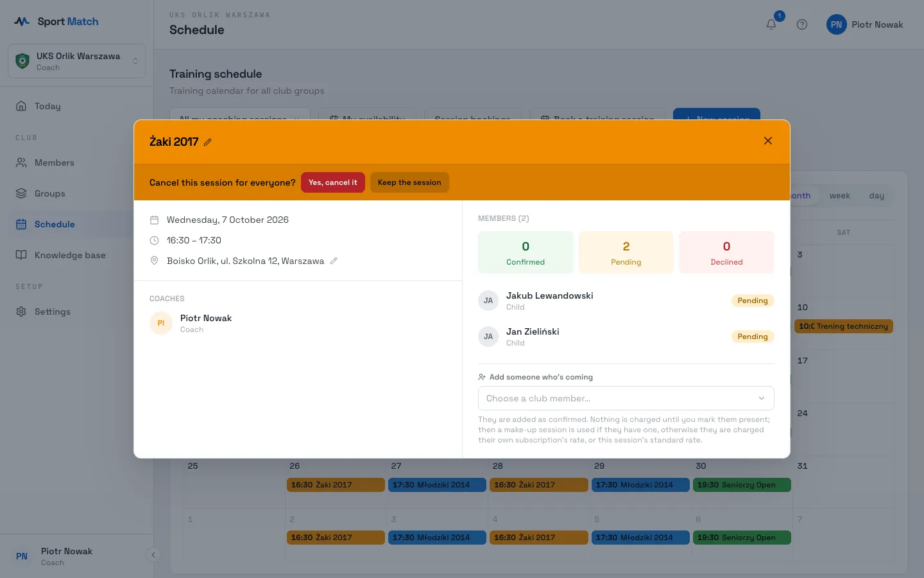The height and width of the screenshot is (578, 924).
Task: Open Knowledge base in the sidebar
Action: pyautogui.click(x=77, y=255)
